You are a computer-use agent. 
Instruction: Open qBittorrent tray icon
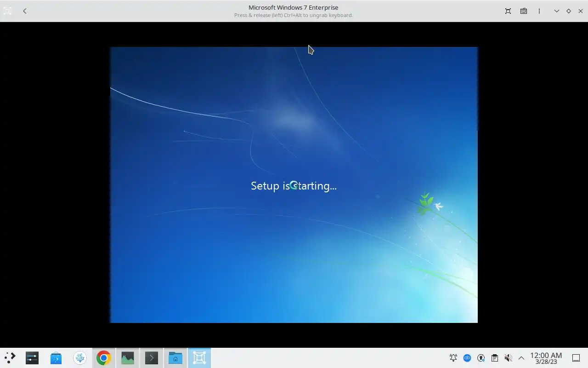[467, 358]
